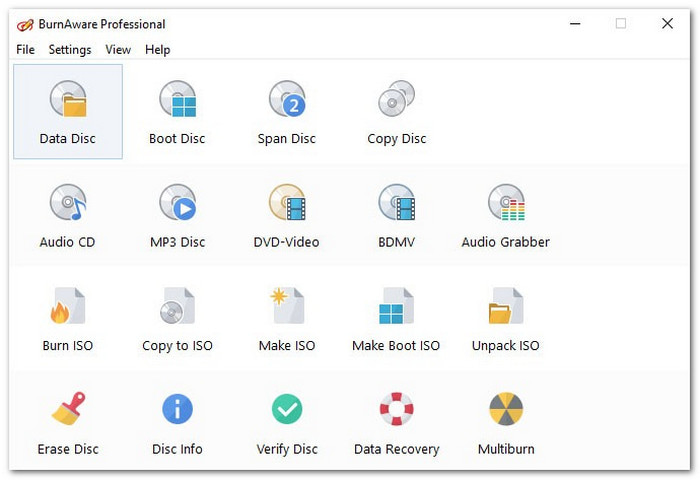Select the Make ISO tool
Viewport: 700px width, 480px height.
pyautogui.click(x=287, y=319)
